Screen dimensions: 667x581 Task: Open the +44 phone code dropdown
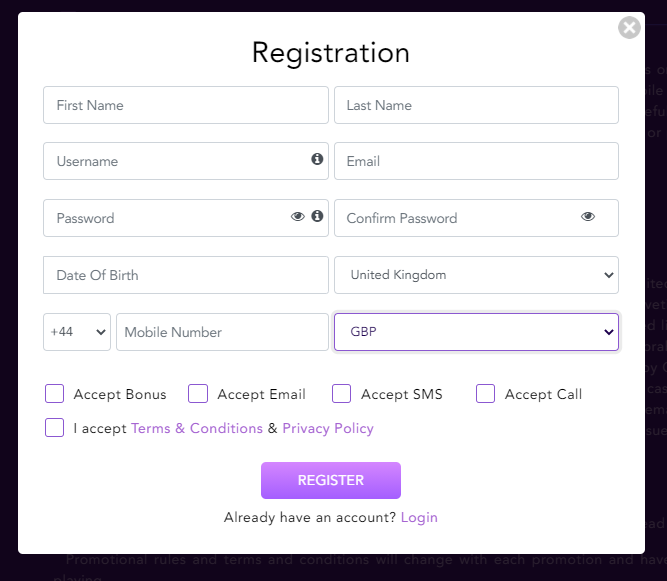click(x=77, y=332)
